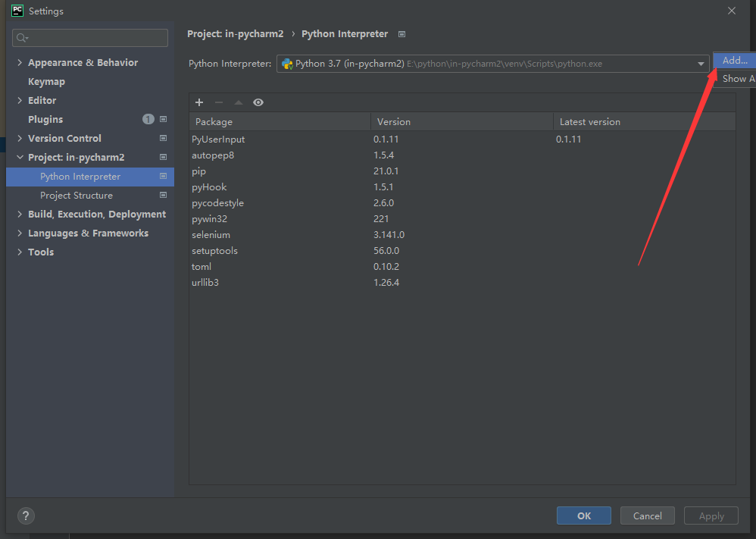The width and height of the screenshot is (756, 539).
Task: Click the upgrade package up-arrow icon
Action: (238, 102)
